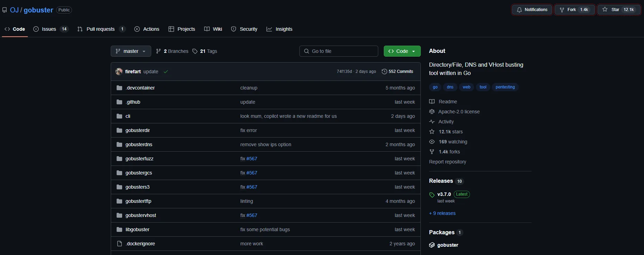Open the Releases heading link
This screenshot has width=644, height=255.
(441, 181)
